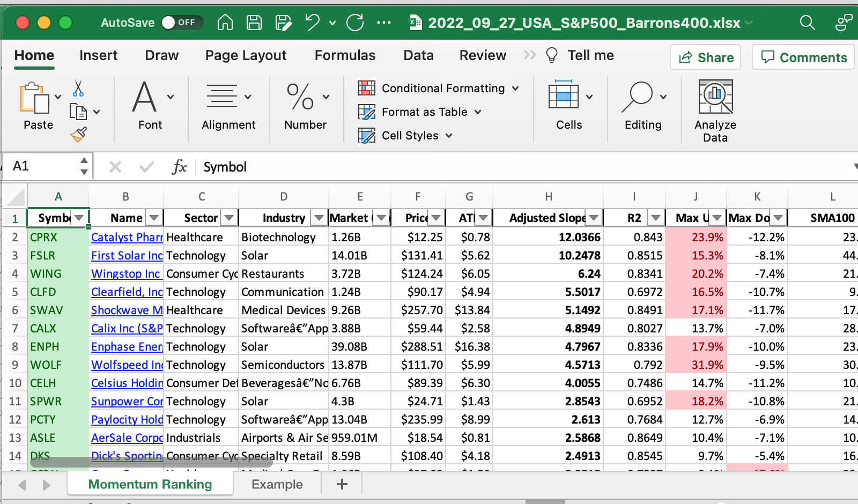
Task: Open the Example sheet tab
Action: 277,484
